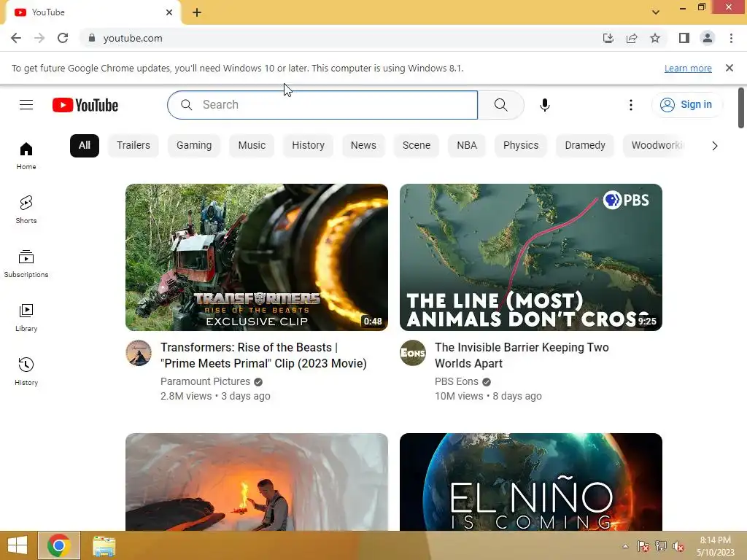Open the Paramount Pictures channel avatar
Viewport: 747px width, 560px height.
tap(139, 353)
